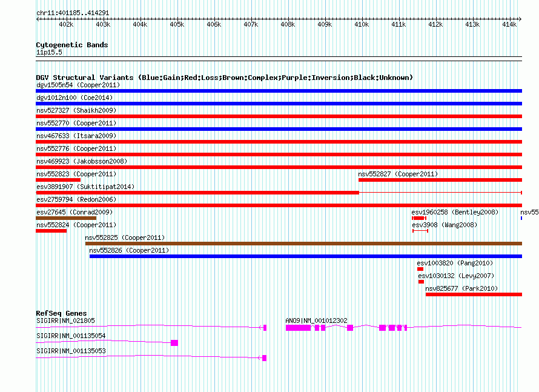
Task: Click SIGIRR|NM_021805 gene label
Action: point(65,321)
